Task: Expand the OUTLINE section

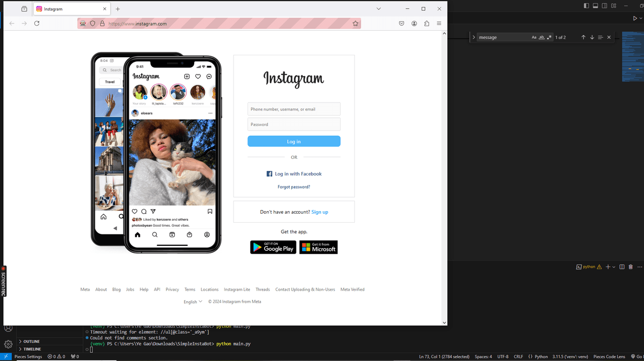Action: tap(31, 341)
